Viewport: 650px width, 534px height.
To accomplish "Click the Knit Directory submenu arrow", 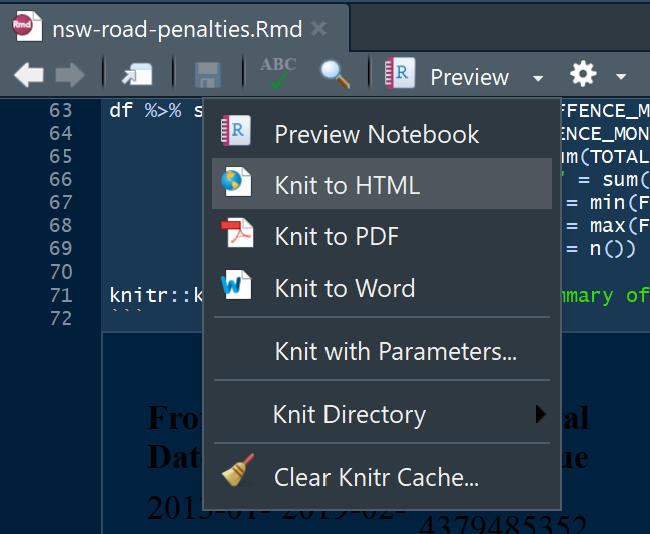I will coord(540,414).
